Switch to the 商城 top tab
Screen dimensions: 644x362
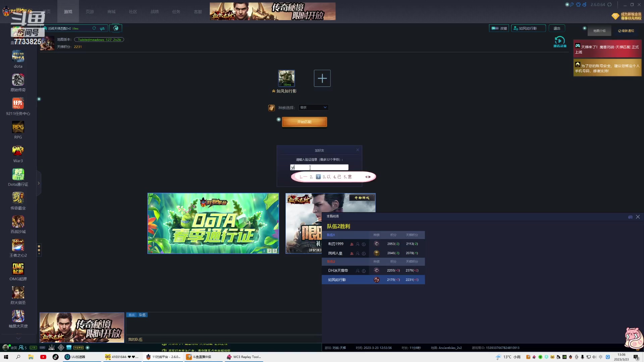click(111, 12)
